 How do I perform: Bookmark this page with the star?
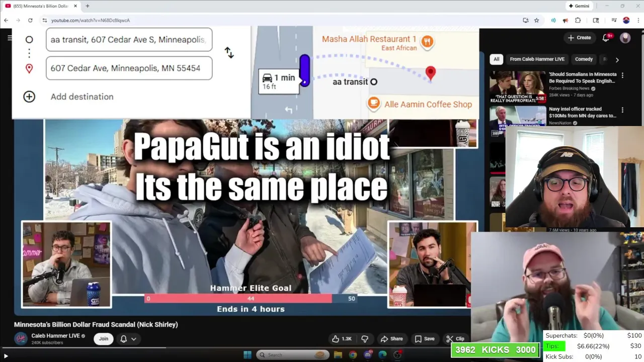pos(537,20)
